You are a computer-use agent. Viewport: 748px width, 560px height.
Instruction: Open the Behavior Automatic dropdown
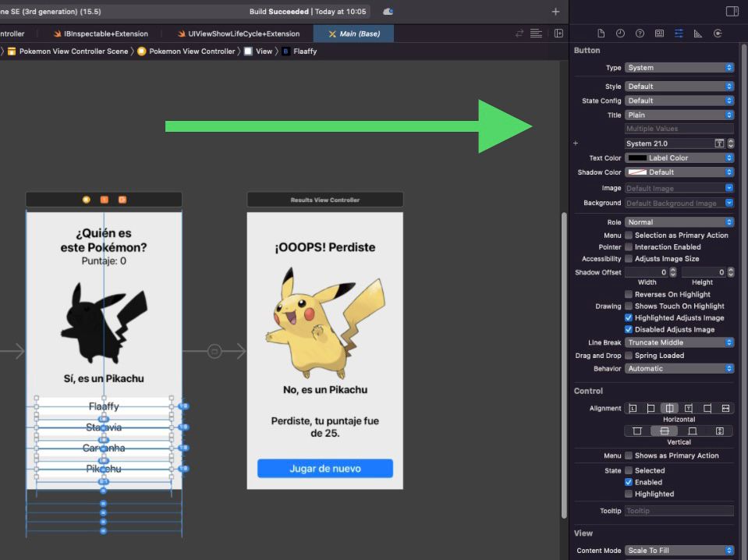pyautogui.click(x=679, y=369)
